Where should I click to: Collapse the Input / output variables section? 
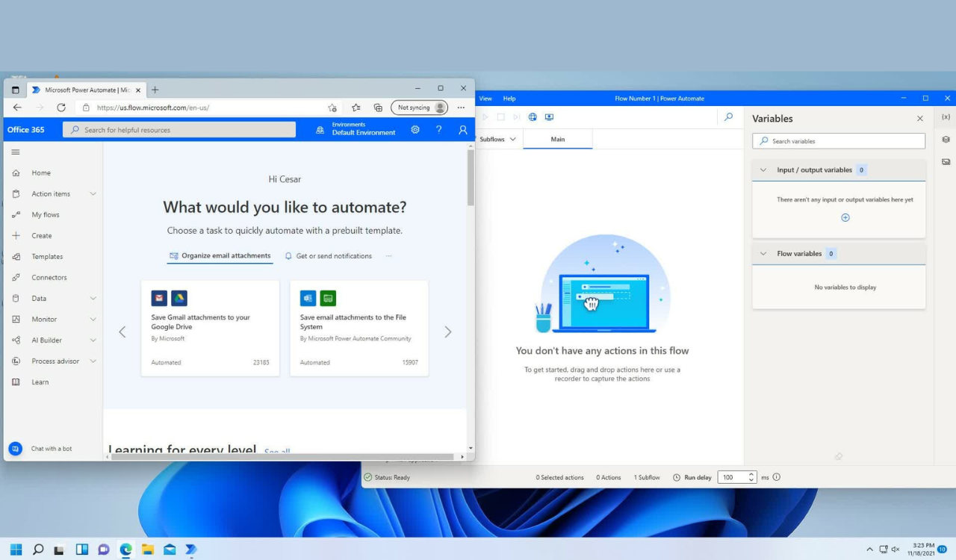[x=763, y=170]
